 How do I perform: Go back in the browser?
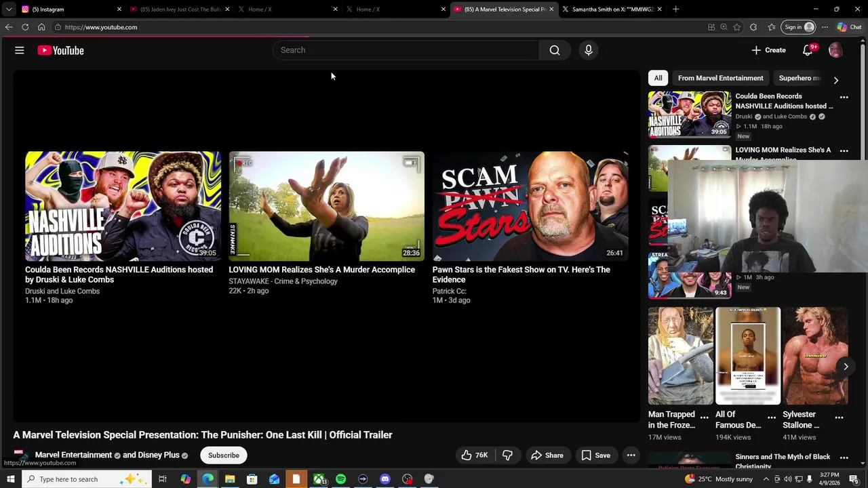(x=9, y=27)
